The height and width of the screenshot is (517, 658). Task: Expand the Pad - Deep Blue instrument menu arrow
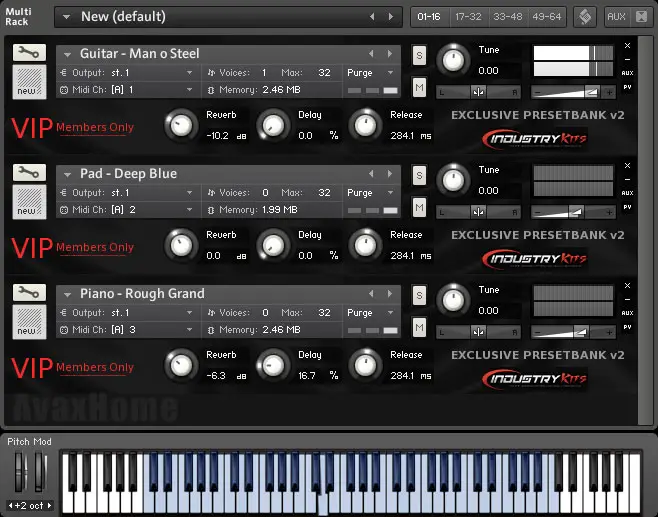tap(67, 175)
